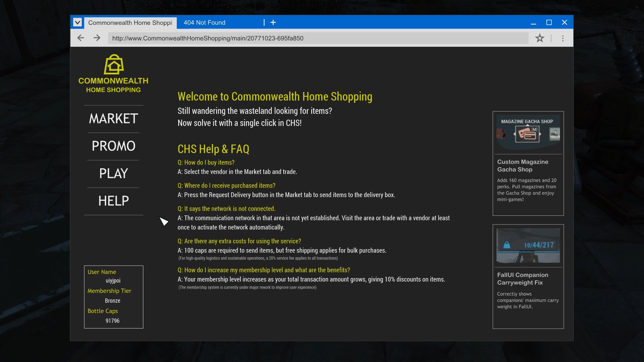Screen dimensions: 644x362
Task: Open a new tab with plus icon
Action: (x=273, y=23)
